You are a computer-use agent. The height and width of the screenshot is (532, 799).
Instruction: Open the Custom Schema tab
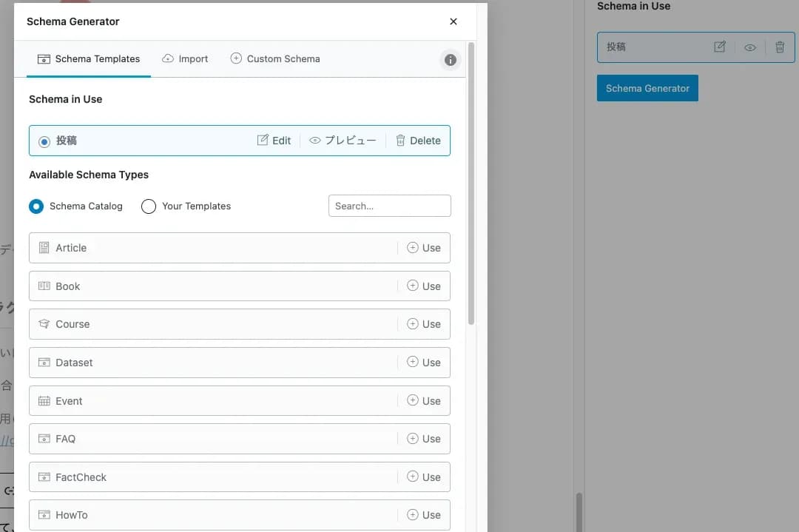click(x=275, y=58)
